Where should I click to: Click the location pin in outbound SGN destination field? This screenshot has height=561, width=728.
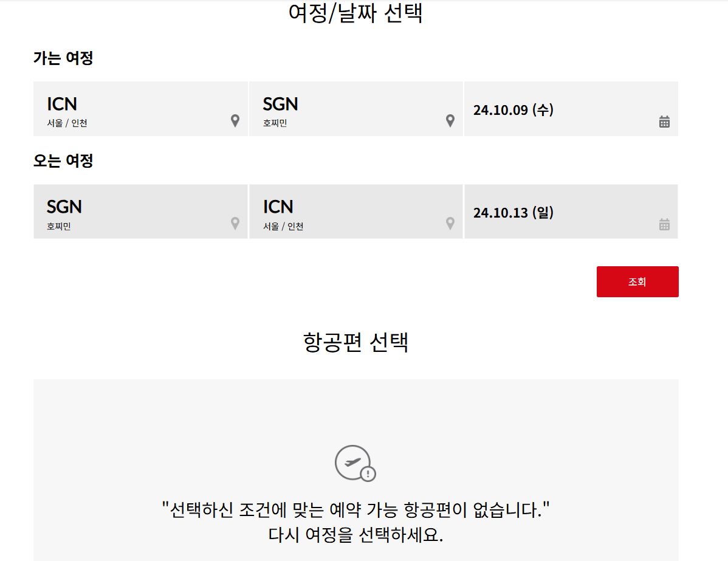click(450, 121)
